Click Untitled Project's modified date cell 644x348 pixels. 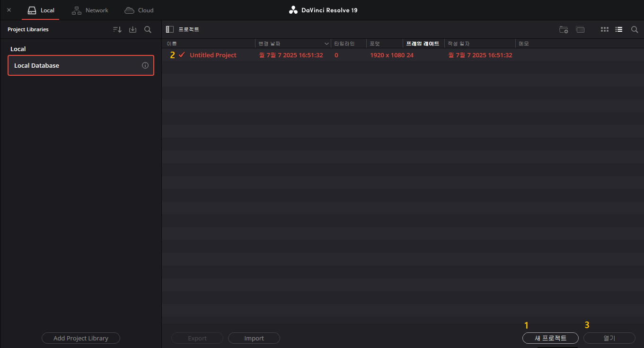[291, 55]
